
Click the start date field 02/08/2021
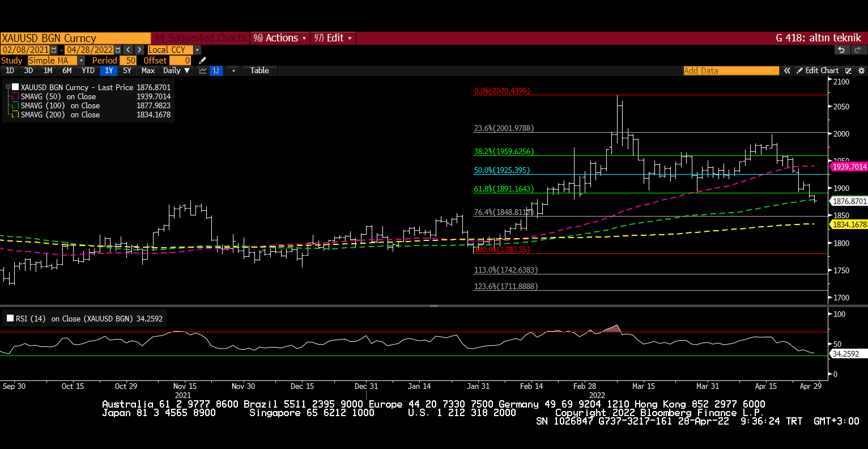tap(25, 50)
